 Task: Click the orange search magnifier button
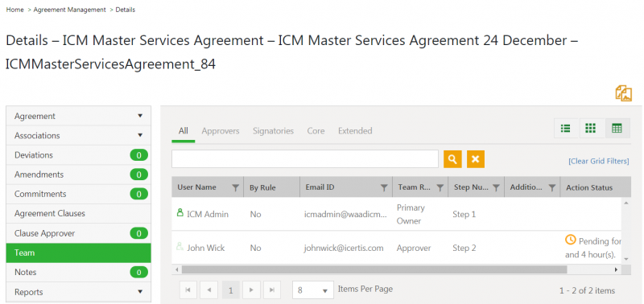pyautogui.click(x=452, y=159)
